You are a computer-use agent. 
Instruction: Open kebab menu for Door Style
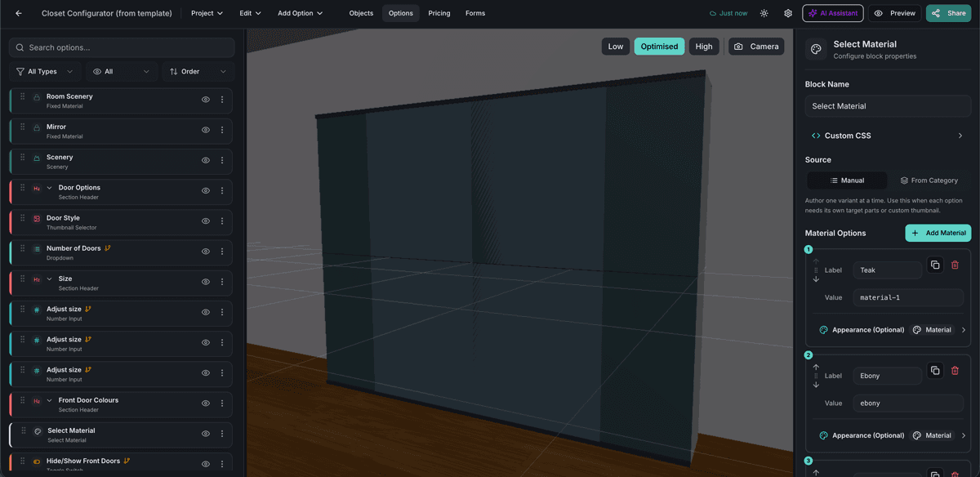(222, 221)
